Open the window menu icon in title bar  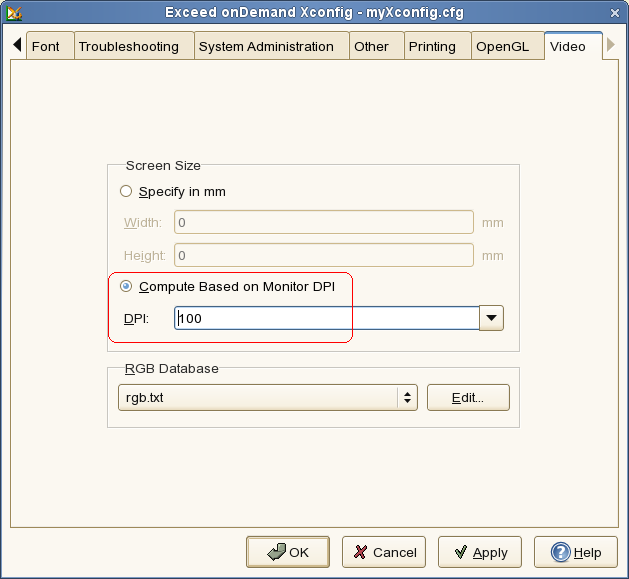(13, 11)
